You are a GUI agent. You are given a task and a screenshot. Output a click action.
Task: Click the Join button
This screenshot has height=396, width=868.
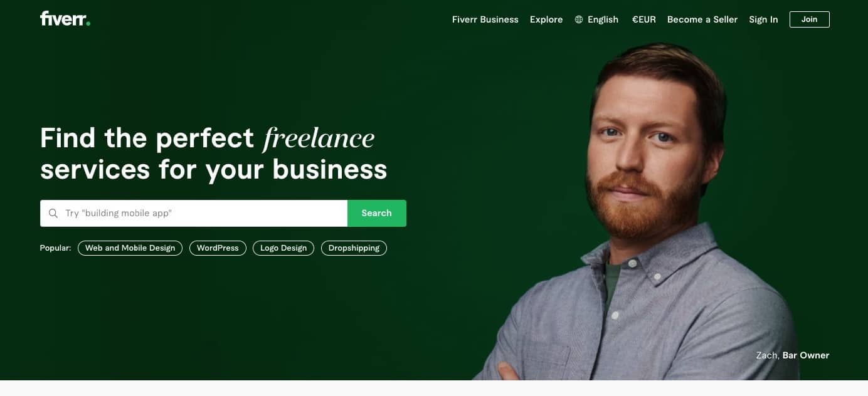coord(810,19)
